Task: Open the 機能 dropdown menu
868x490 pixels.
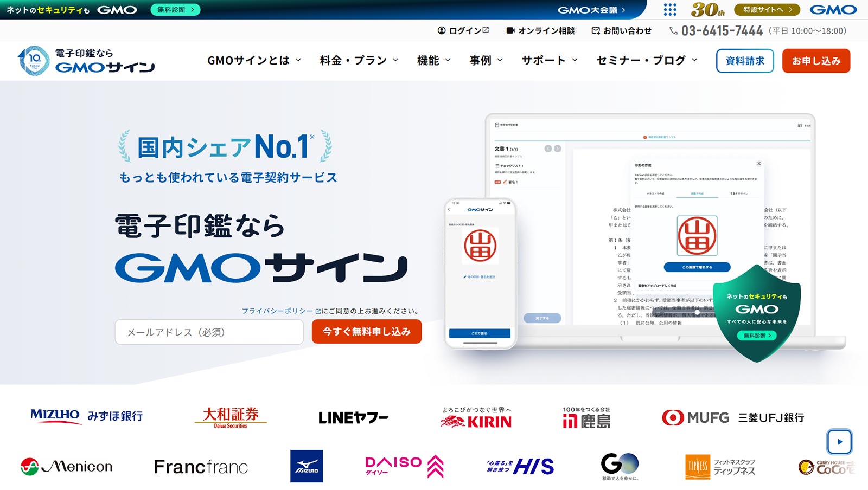Action: pyautogui.click(x=432, y=60)
